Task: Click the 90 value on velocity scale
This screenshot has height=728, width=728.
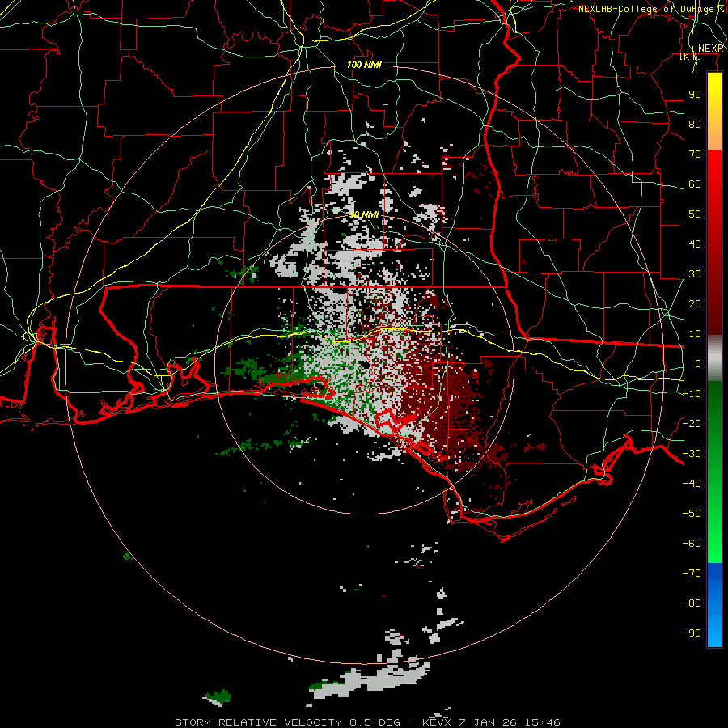Action: (695, 95)
